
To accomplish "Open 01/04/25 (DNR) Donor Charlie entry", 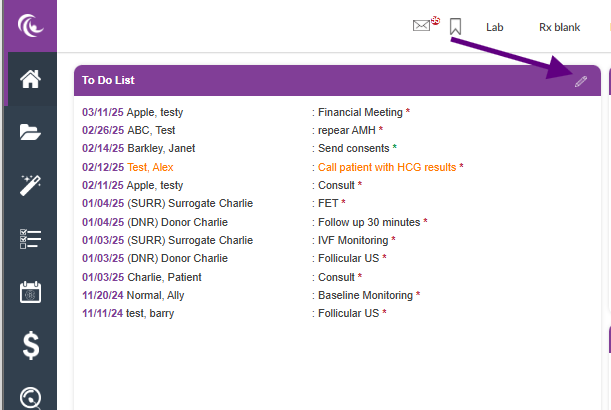I will tap(155, 222).
